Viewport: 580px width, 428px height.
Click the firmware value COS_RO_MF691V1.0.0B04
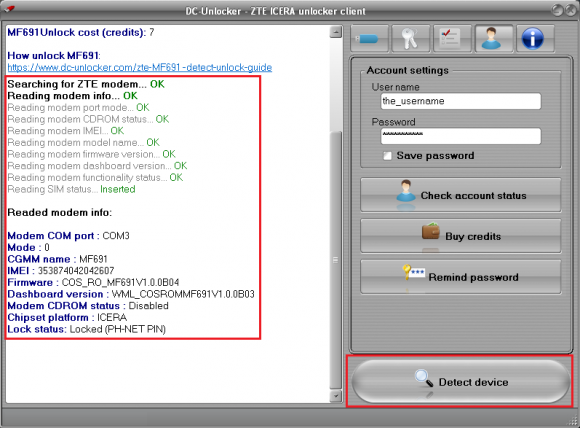click(120, 283)
